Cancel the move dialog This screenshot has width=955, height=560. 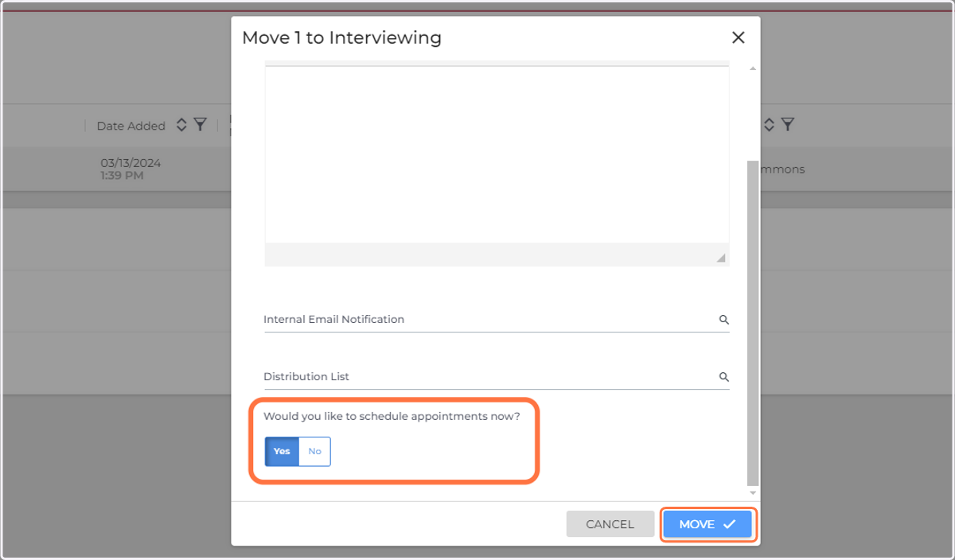[610, 524]
